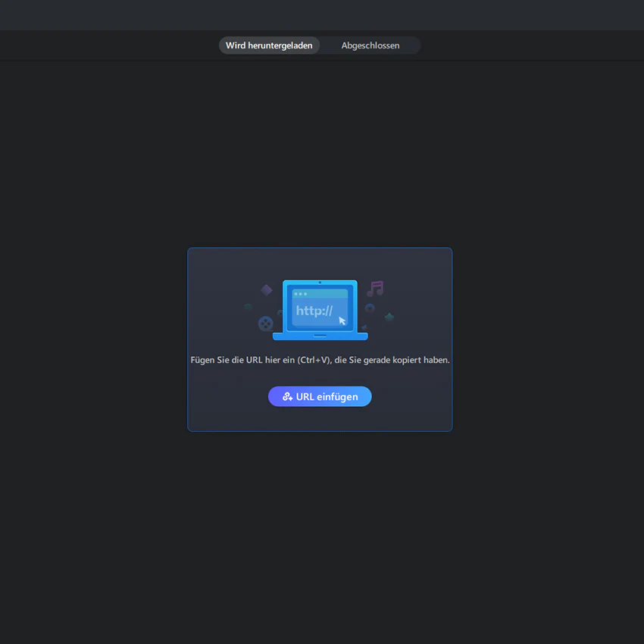This screenshot has height=644, width=644.
Task: Click the purple diamond shape icon
Action: 267,290
